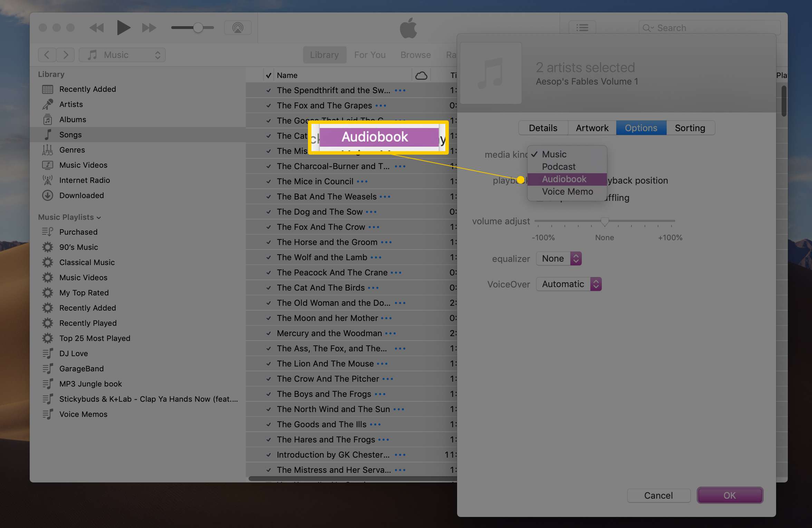Click the Genres icon in Library sidebar

coord(49,150)
